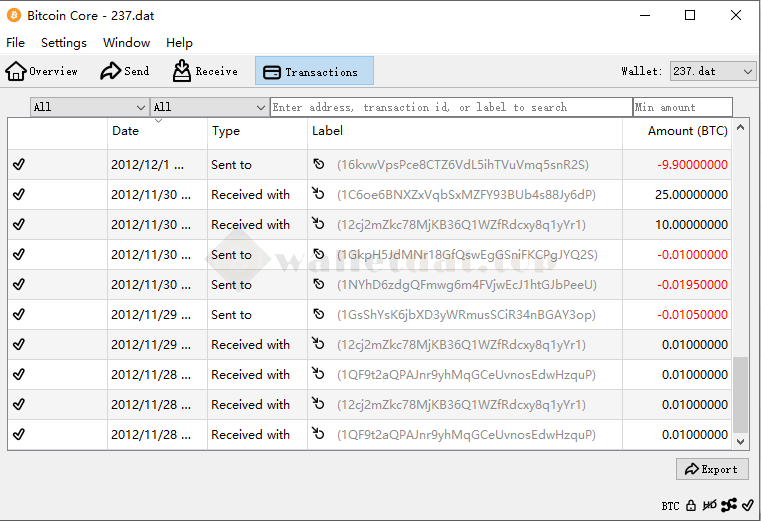Image resolution: width=761 pixels, height=521 pixels.
Task: Click the sync checkmark status icon
Action: [x=746, y=505]
